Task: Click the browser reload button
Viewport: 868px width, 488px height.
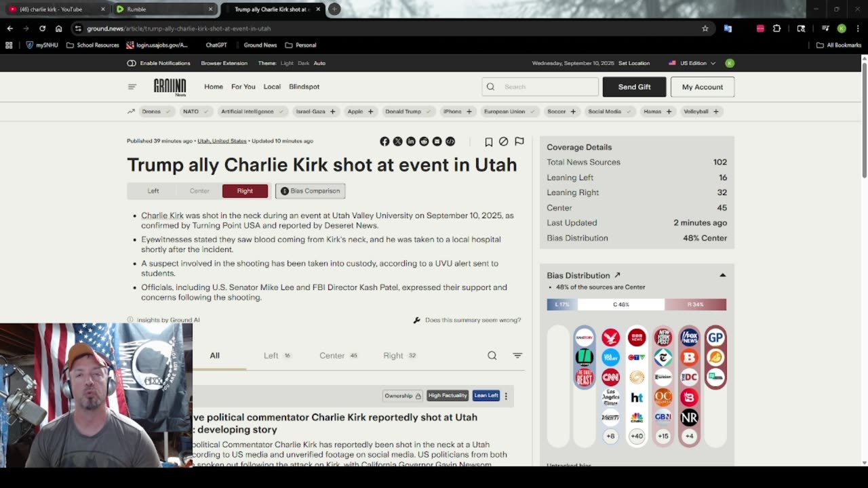Action: (42, 28)
